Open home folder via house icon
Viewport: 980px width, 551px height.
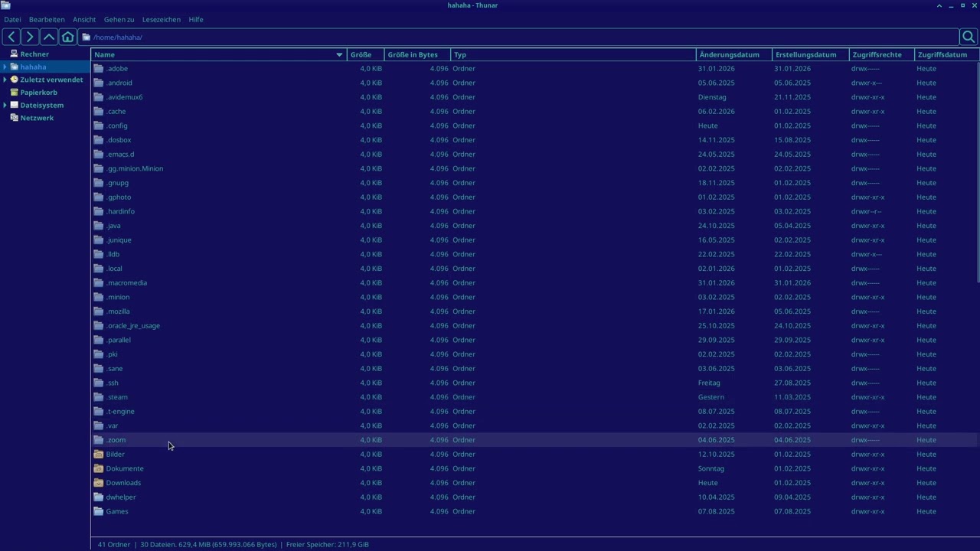[67, 37]
